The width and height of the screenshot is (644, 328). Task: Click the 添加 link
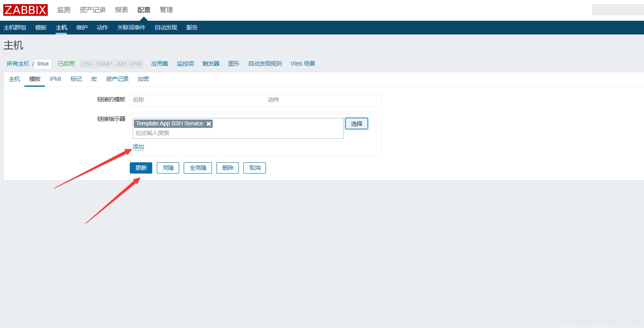(139, 147)
